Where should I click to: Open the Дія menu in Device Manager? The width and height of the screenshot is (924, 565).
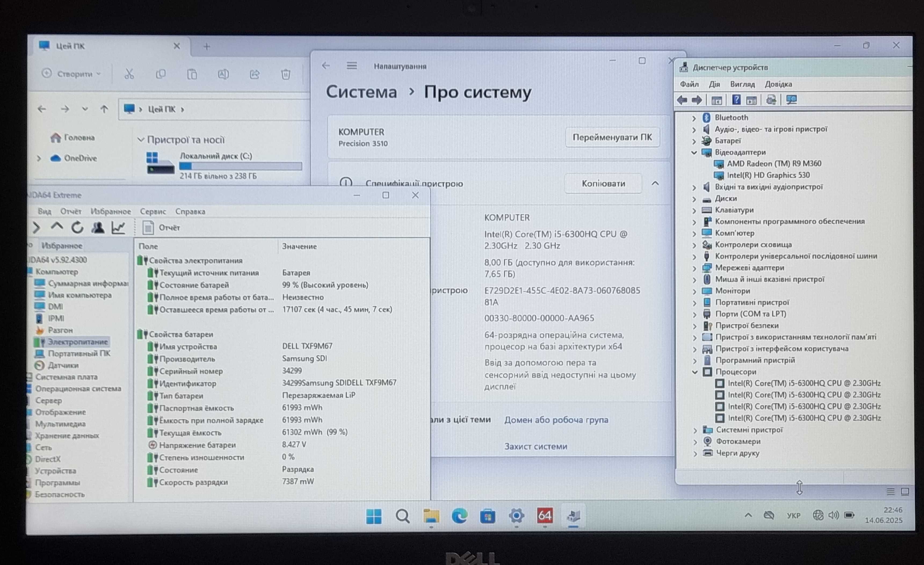714,84
